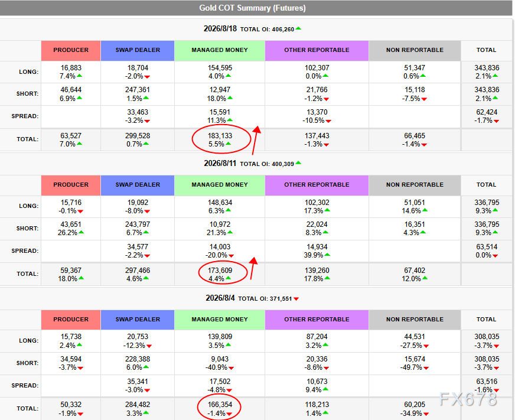
Task: Click Producer long value 16,883
Action: point(71,68)
